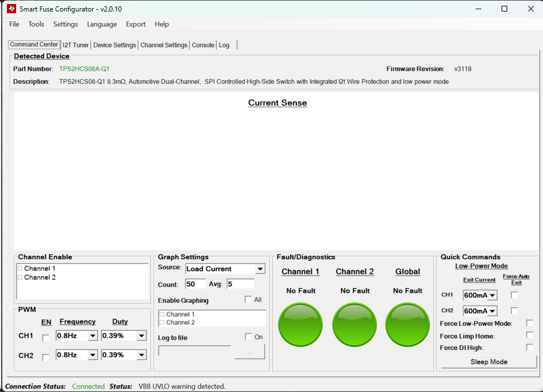
Task: Switch to the I2T Tuner tab
Action: point(76,45)
